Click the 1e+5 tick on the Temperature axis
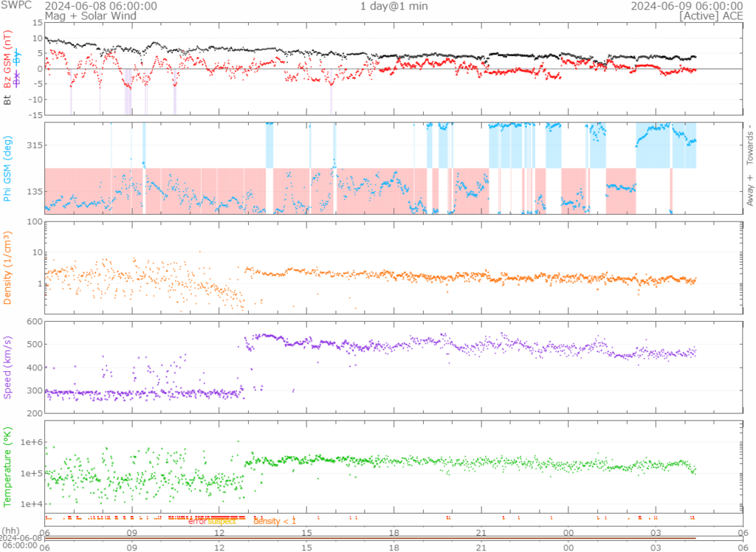 (31, 474)
